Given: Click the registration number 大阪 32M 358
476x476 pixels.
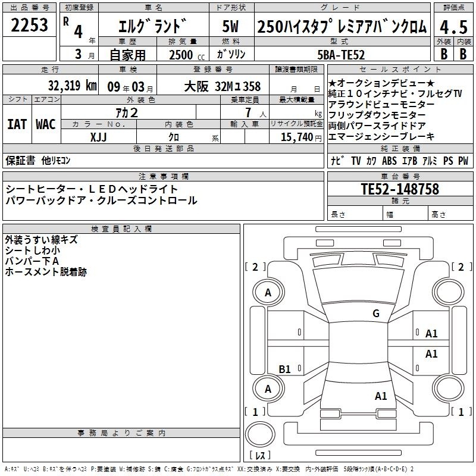Looking at the screenshot, I should 222,86.
